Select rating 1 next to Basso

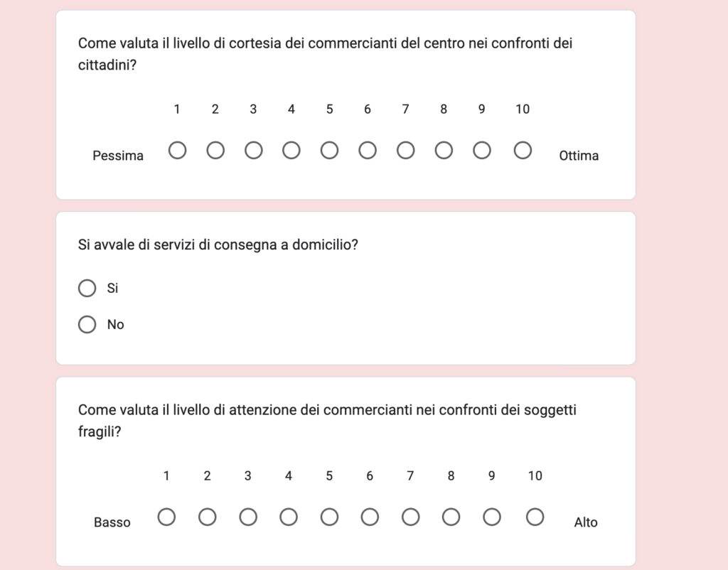(166, 517)
